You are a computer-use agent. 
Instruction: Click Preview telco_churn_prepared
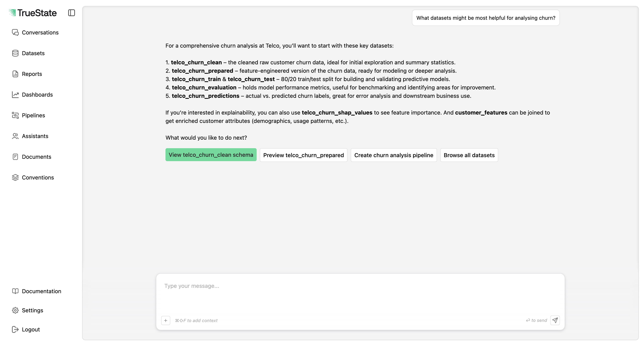pos(303,155)
